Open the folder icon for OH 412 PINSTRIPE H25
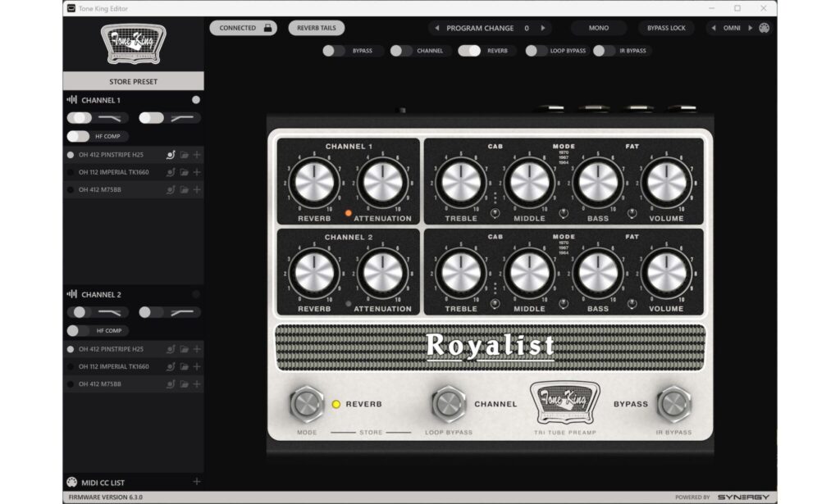This screenshot has height=504, width=840. pyautogui.click(x=185, y=155)
